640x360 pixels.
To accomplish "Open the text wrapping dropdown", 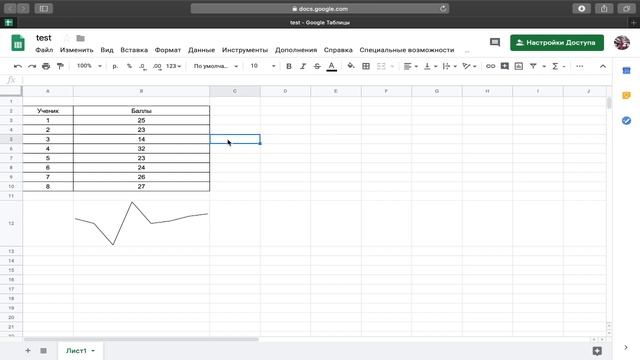I will (x=449, y=66).
